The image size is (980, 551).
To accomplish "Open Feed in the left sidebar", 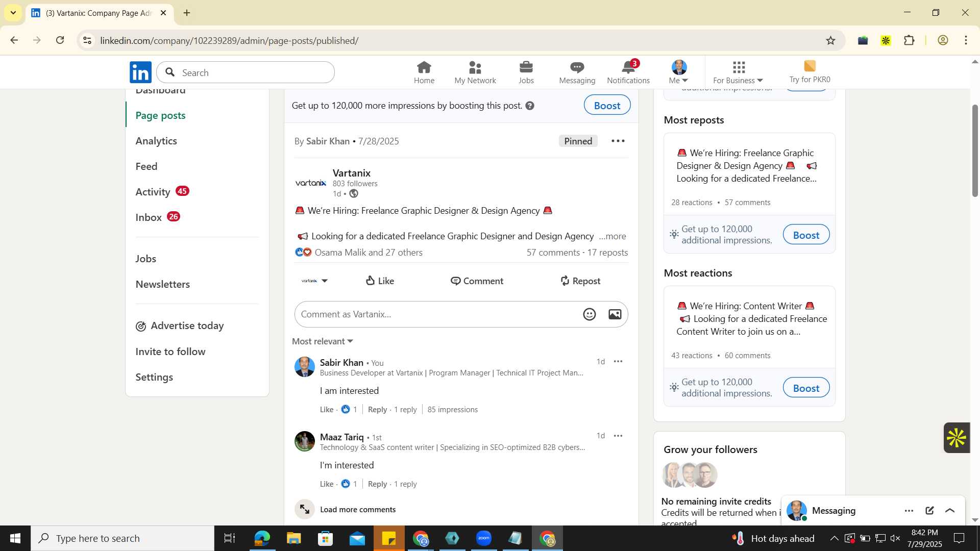I will click(146, 166).
